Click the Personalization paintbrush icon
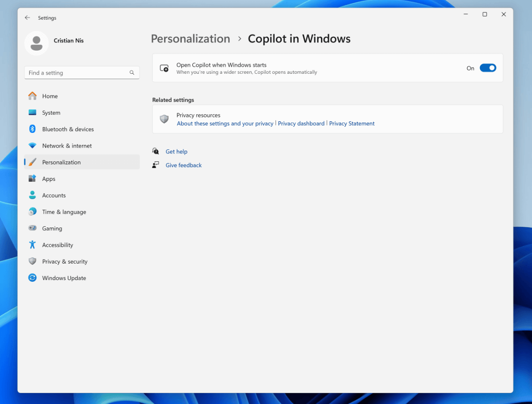 coord(32,162)
